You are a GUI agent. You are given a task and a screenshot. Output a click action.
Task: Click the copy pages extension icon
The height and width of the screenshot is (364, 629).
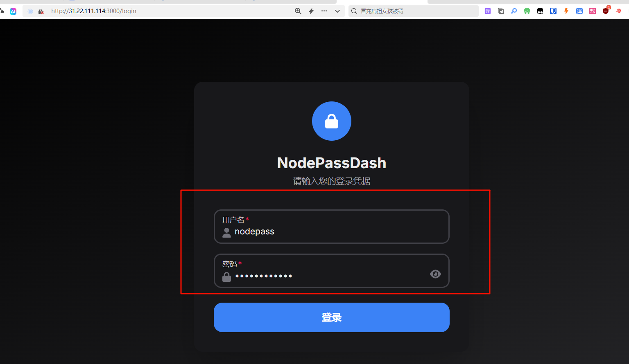[x=501, y=11]
